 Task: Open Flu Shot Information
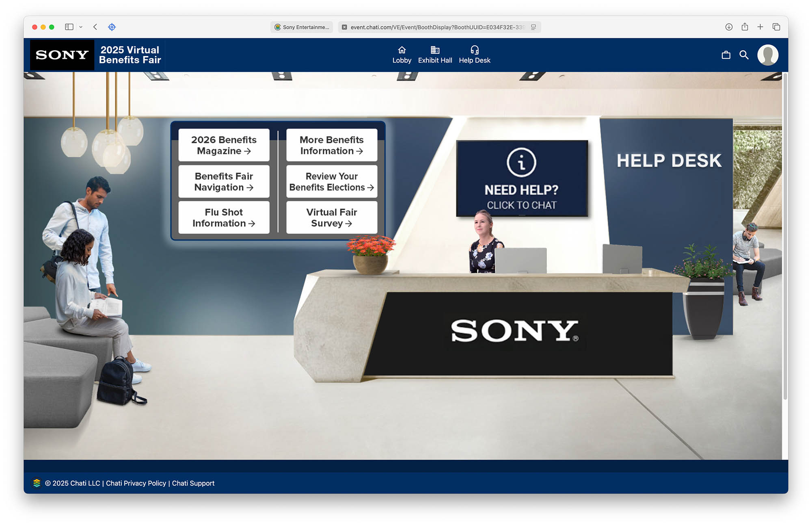(224, 217)
